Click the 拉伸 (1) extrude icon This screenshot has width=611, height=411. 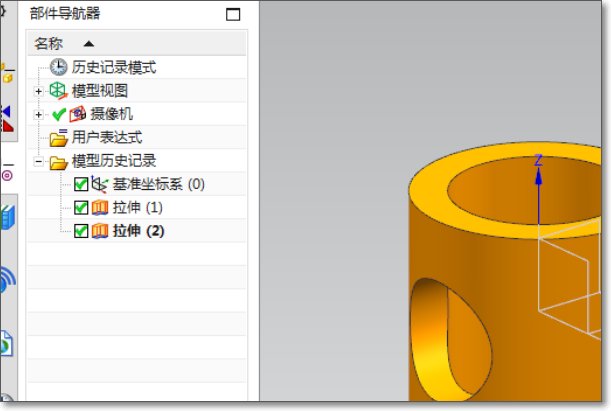point(100,208)
